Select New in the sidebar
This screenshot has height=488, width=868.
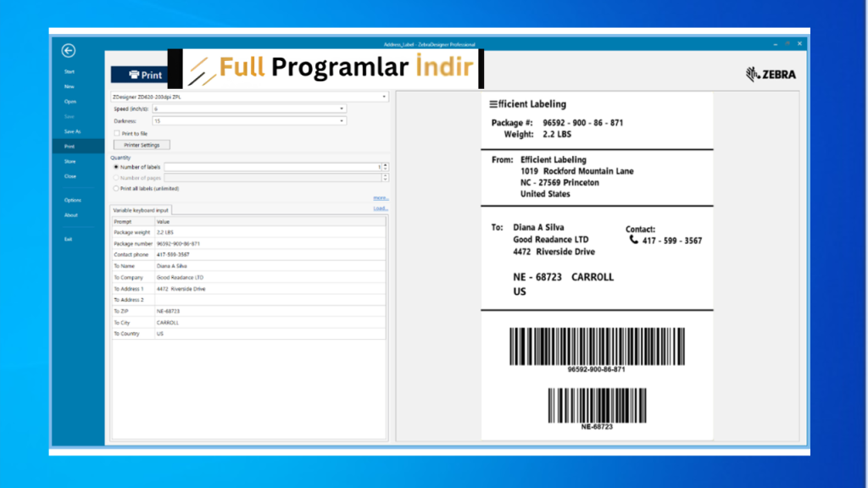70,87
